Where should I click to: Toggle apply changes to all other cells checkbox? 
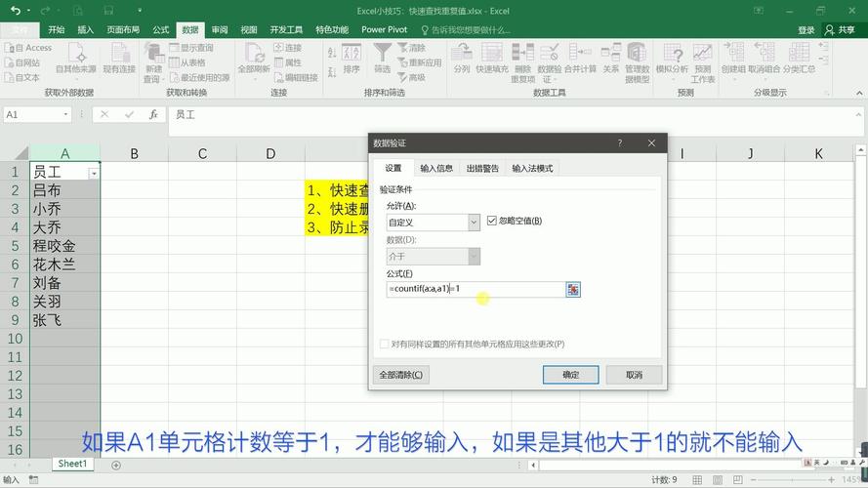[x=384, y=345]
